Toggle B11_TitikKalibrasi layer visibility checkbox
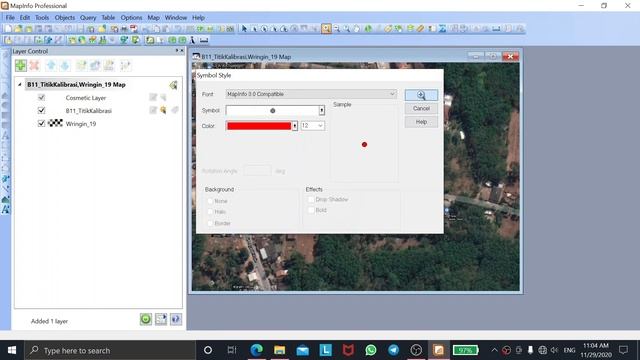The height and width of the screenshot is (360, 640). 41,110
